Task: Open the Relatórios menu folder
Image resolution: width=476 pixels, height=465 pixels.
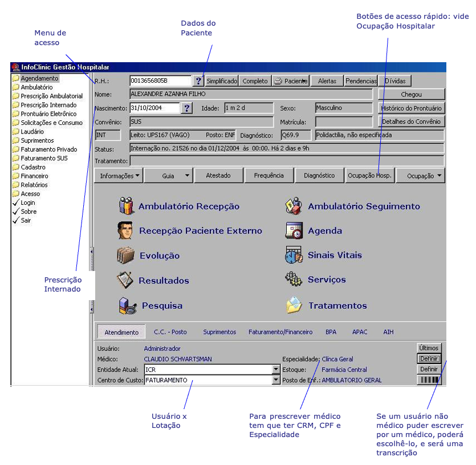Action: tap(30, 185)
